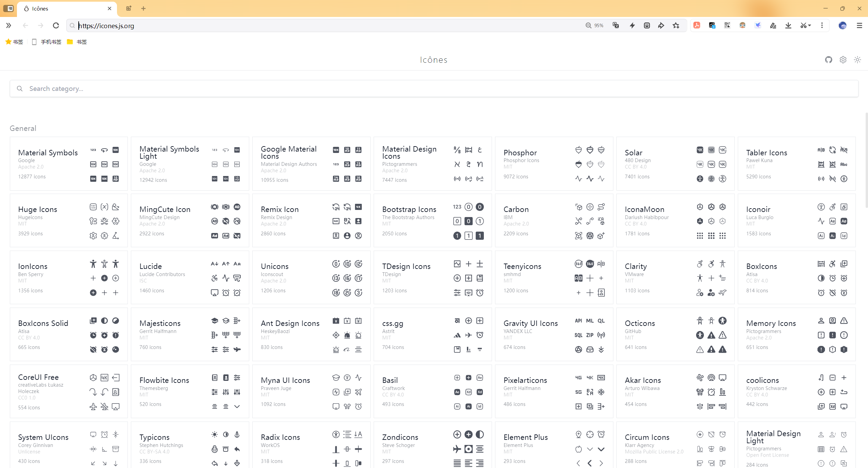Open the BoxIcons Solid collection card
The height and width of the screenshot is (468, 868).
(x=69, y=334)
